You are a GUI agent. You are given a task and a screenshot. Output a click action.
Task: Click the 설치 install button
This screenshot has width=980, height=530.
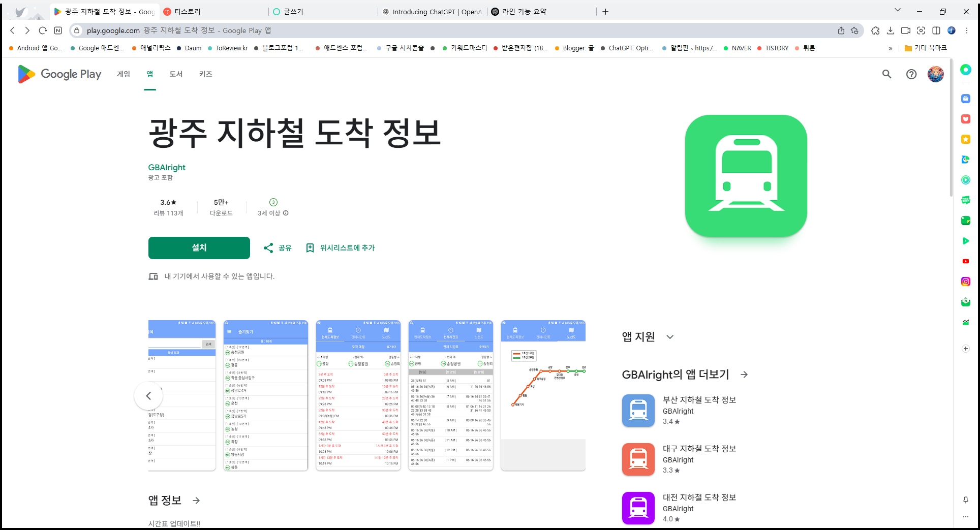click(199, 247)
